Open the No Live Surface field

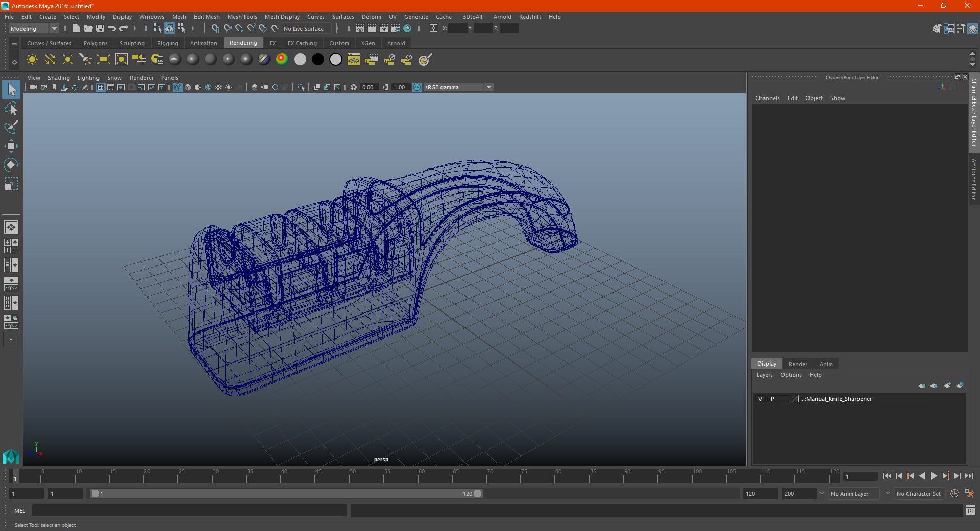click(306, 29)
